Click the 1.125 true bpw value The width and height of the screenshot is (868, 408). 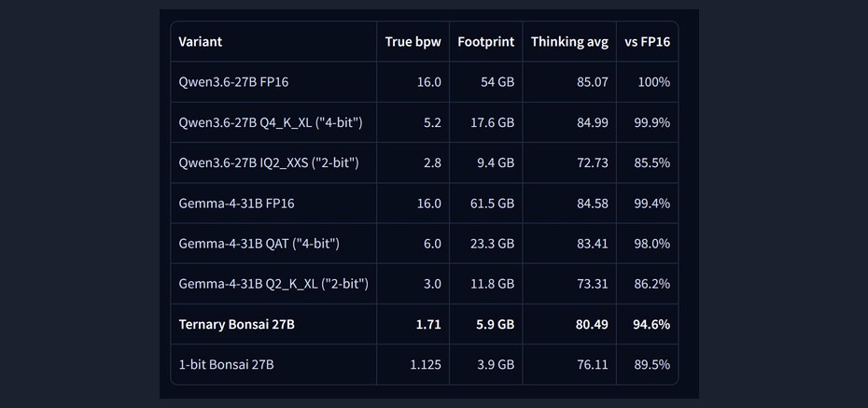click(x=426, y=365)
